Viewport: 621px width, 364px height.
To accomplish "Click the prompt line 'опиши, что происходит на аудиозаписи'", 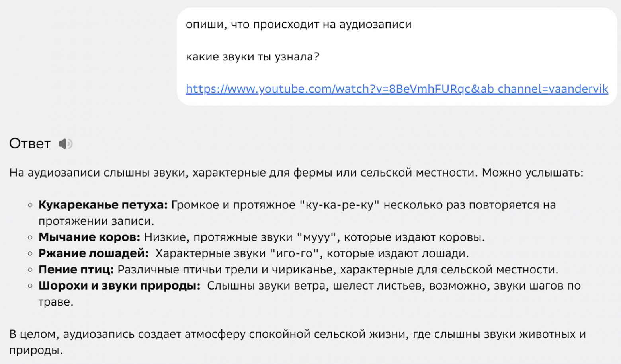I will click(299, 24).
